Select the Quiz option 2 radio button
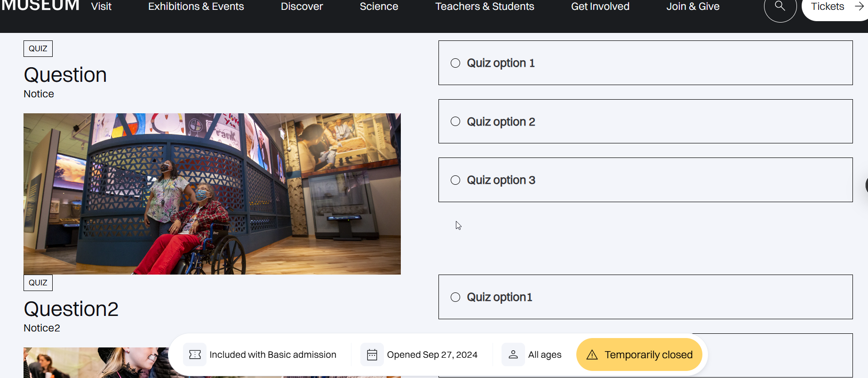 tap(455, 121)
